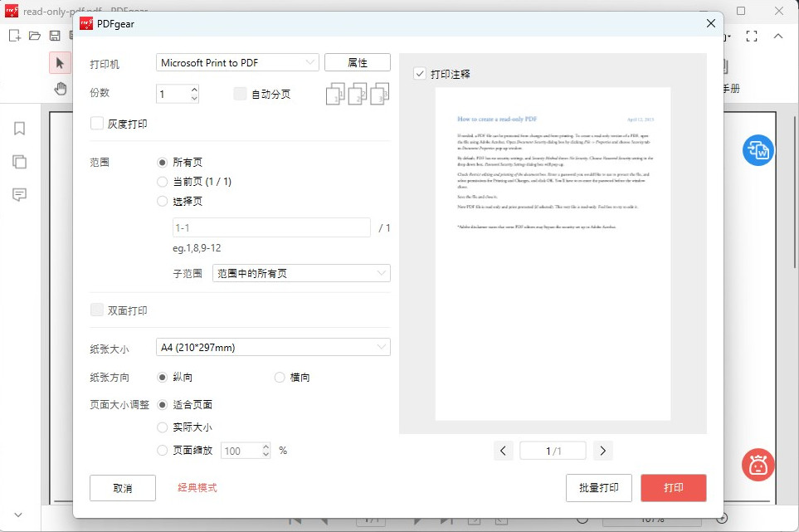Screen dimensions: 799x532
Task: Click the blue PDF-to-Word conversion icon
Action: (x=757, y=150)
